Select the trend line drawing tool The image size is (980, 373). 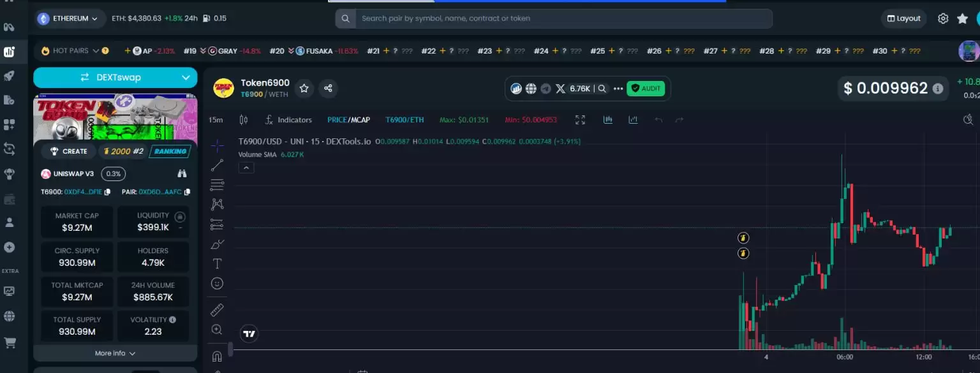click(x=217, y=165)
